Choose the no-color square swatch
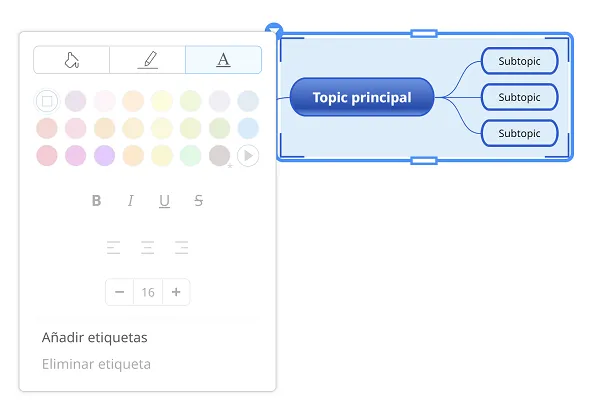The image size is (600, 408). tap(47, 101)
